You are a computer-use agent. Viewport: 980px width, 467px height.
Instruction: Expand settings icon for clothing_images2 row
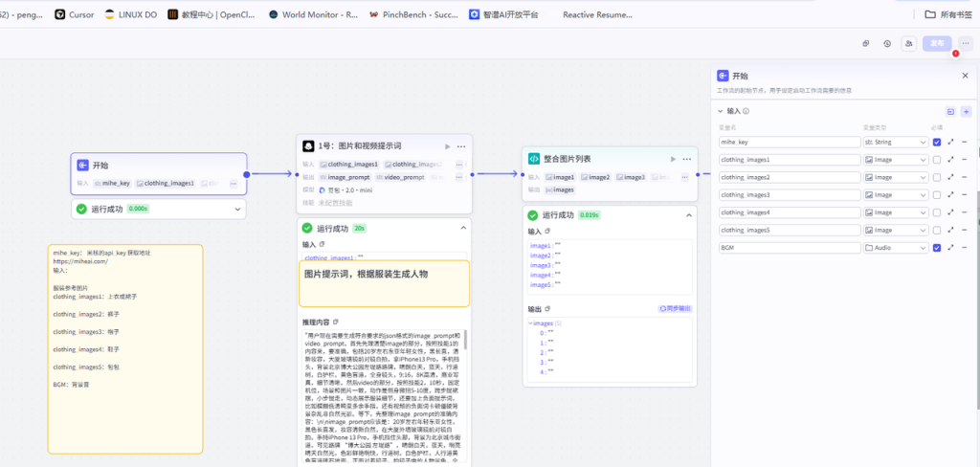point(950,177)
